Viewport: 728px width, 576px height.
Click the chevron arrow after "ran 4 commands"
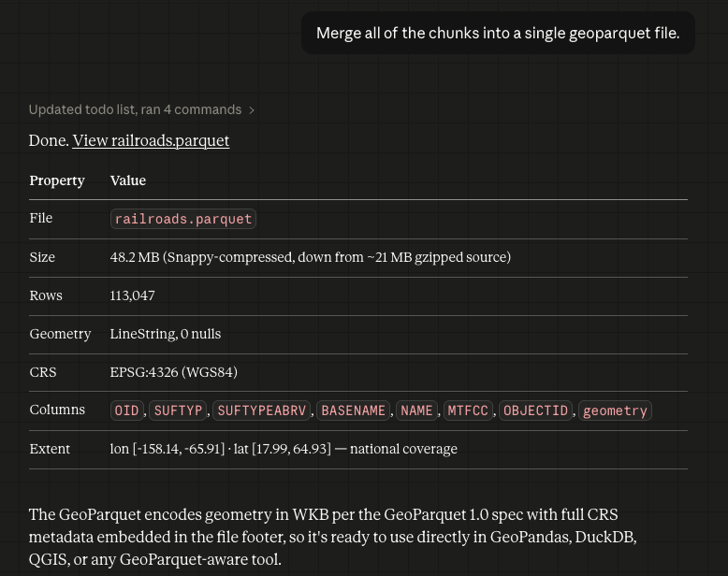pyautogui.click(x=252, y=110)
